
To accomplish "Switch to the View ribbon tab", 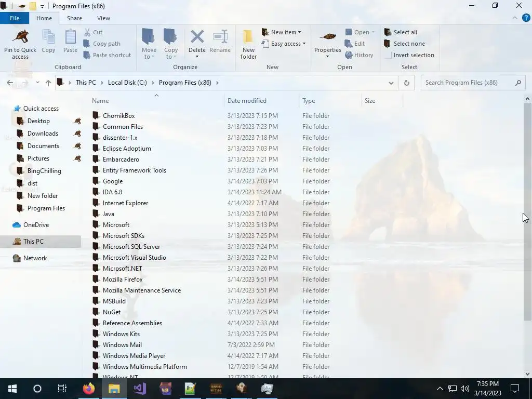I will coord(103,18).
